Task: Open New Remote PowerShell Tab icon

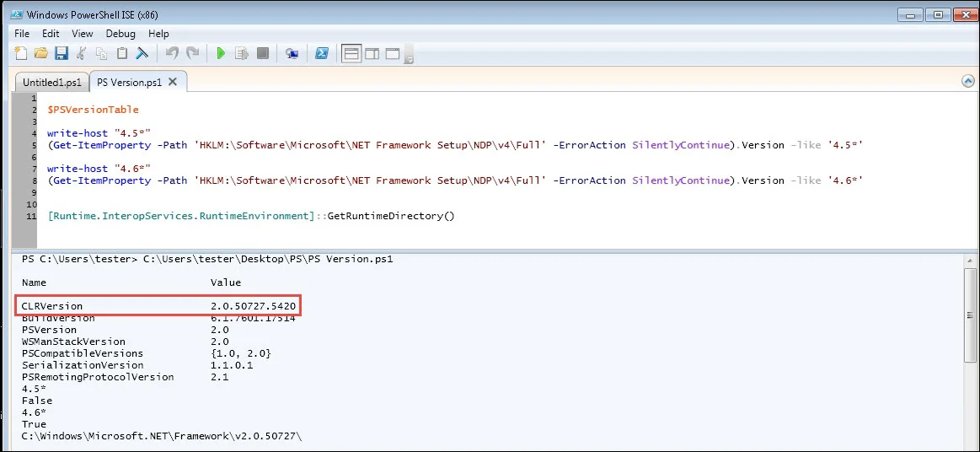Action: [292, 54]
